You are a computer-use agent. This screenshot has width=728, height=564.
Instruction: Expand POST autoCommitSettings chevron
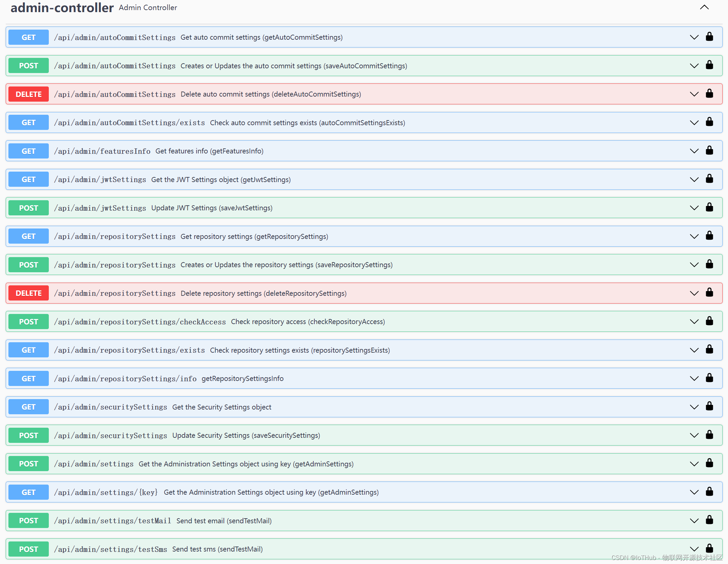click(694, 66)
